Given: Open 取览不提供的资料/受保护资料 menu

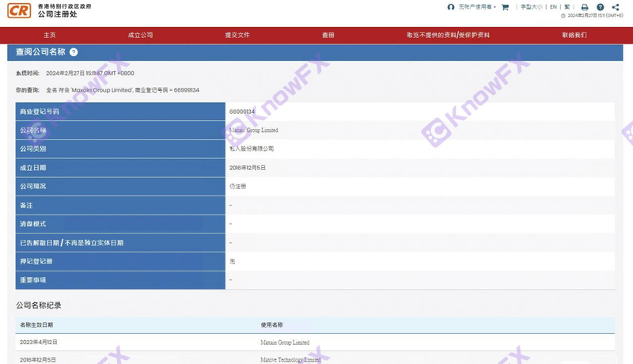Looking at the screenshot, I should click(x=448, y=35).
